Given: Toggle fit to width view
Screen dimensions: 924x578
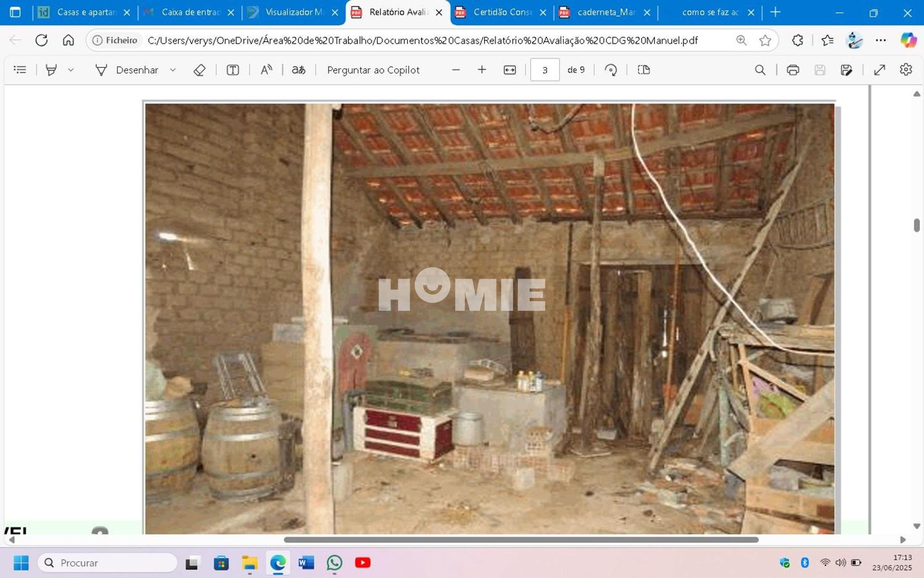Looking at the screenshot, I should (x=510, y=70).
